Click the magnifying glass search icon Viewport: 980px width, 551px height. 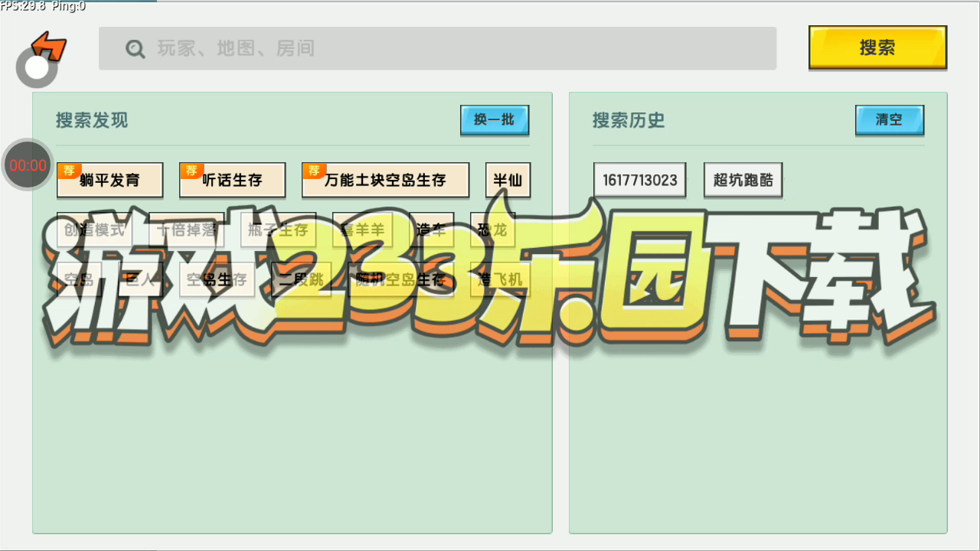point(136,49)
